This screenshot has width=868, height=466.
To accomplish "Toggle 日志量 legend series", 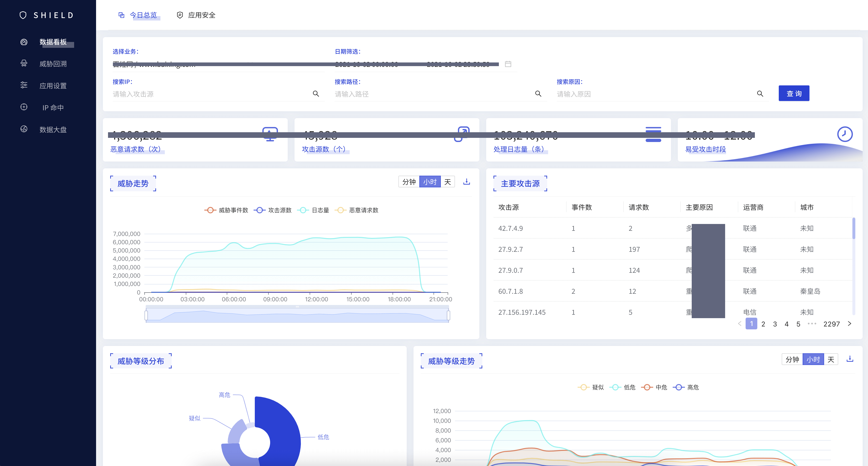I will (x=313, y=210).
